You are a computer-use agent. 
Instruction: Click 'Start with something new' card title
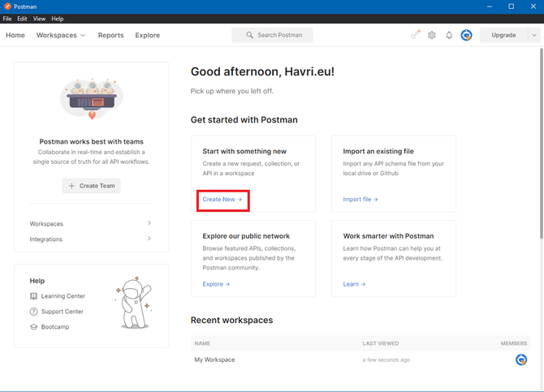244,151
